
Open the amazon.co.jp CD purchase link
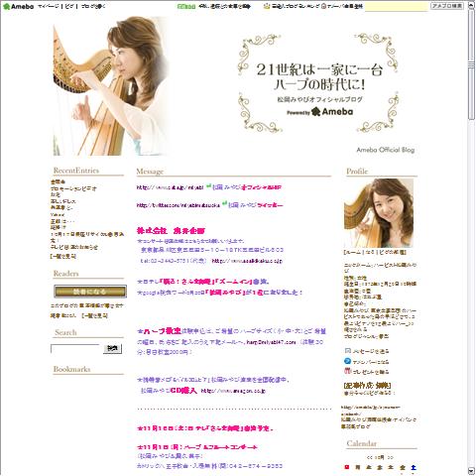[233, 391]
